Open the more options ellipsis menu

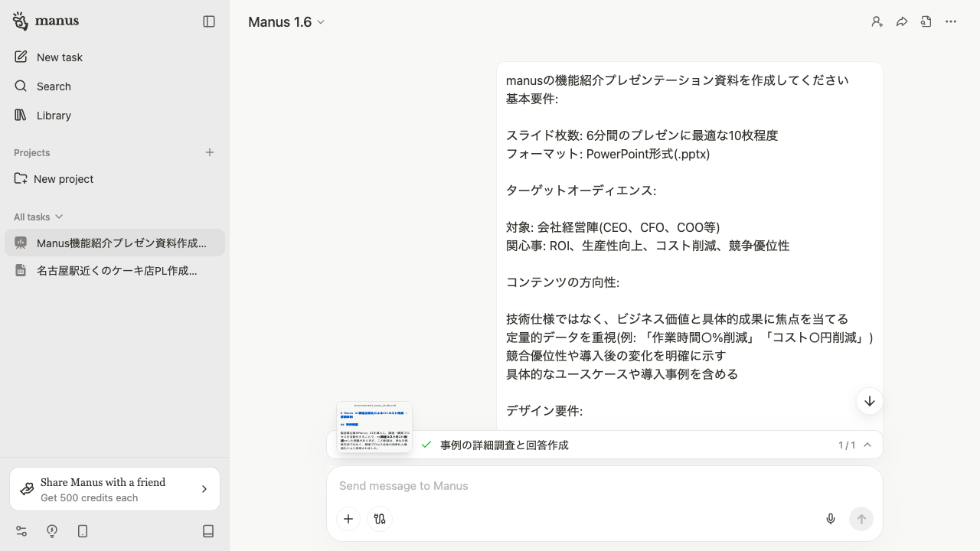pyautogui.click(x=951, y=21)
